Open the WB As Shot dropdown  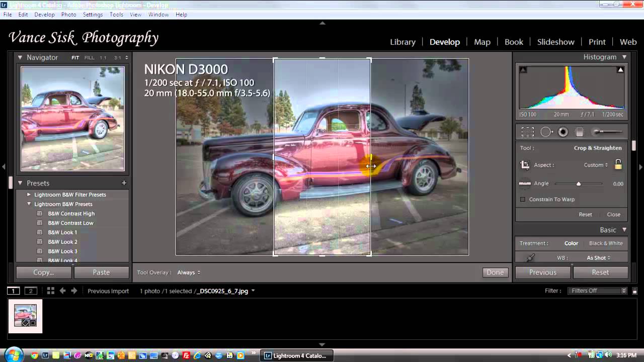(x=599, y=258)
